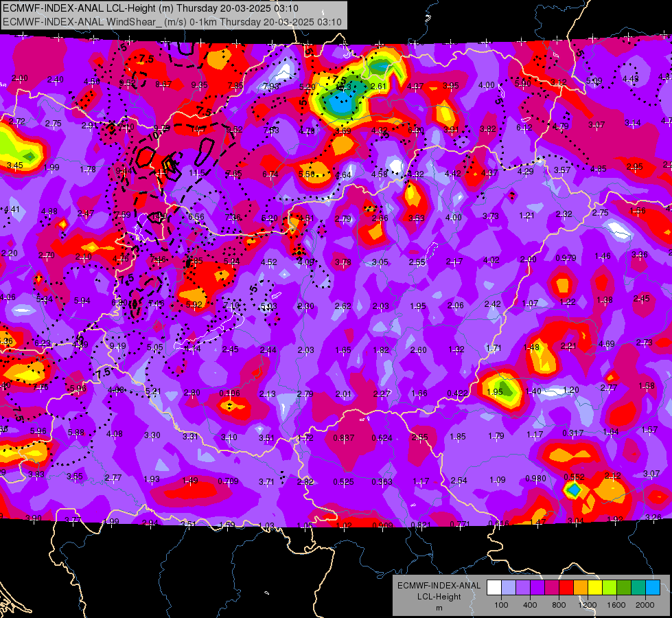Click the grid value "3.57"

562,170
